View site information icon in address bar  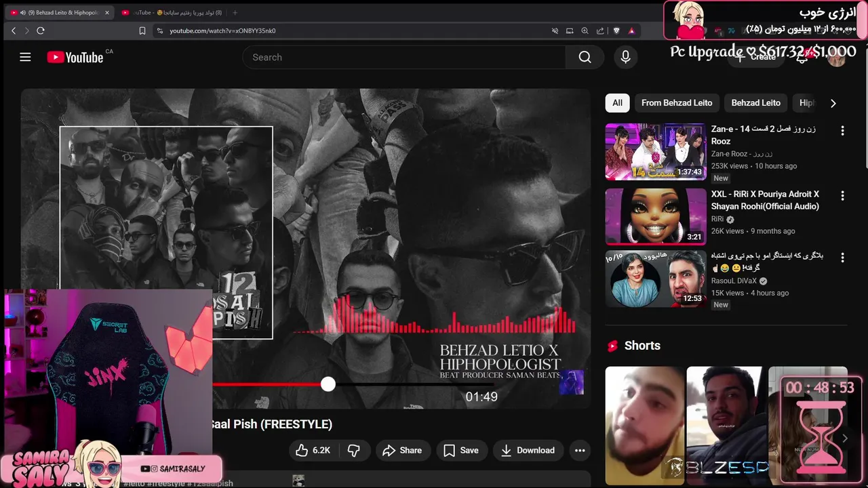pyautogui.click(x=160, y=30)
